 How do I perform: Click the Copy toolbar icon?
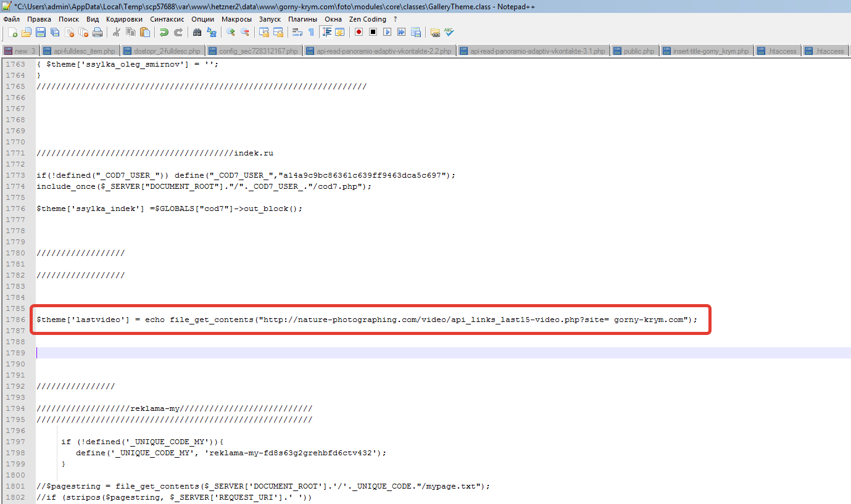pyautogui.click(x=130, y=32)
